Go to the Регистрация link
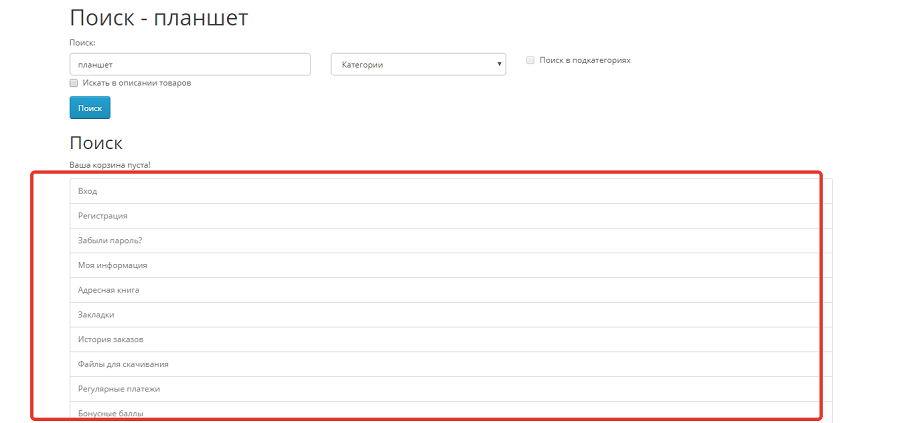Screen dimensions: 900x423 pos(451,216)
